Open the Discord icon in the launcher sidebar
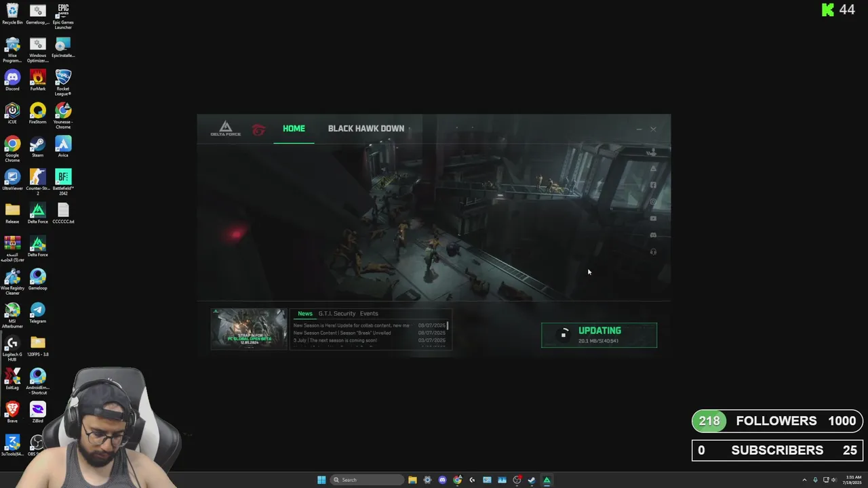The height and width of the screenshot is (488, 868). (x=653, y=235)
